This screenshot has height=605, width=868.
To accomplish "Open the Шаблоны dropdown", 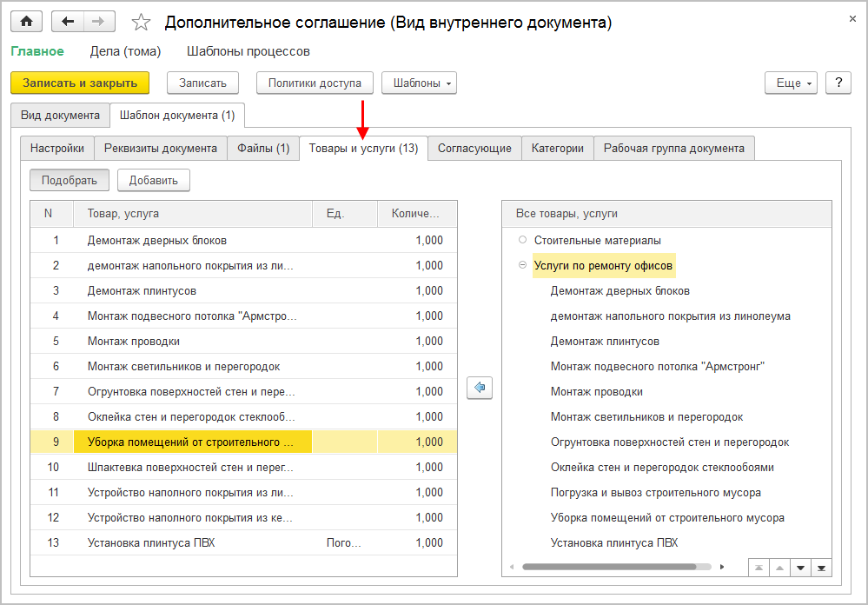I will click(419, 83).
